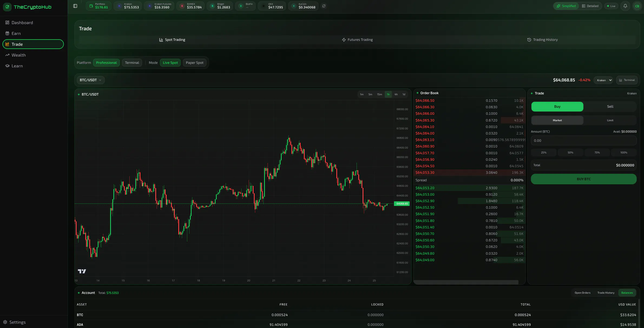Viewport: 644px width, 328px height.
Task: Select the 4h chart timeframe
Action: tap(396, 94)
